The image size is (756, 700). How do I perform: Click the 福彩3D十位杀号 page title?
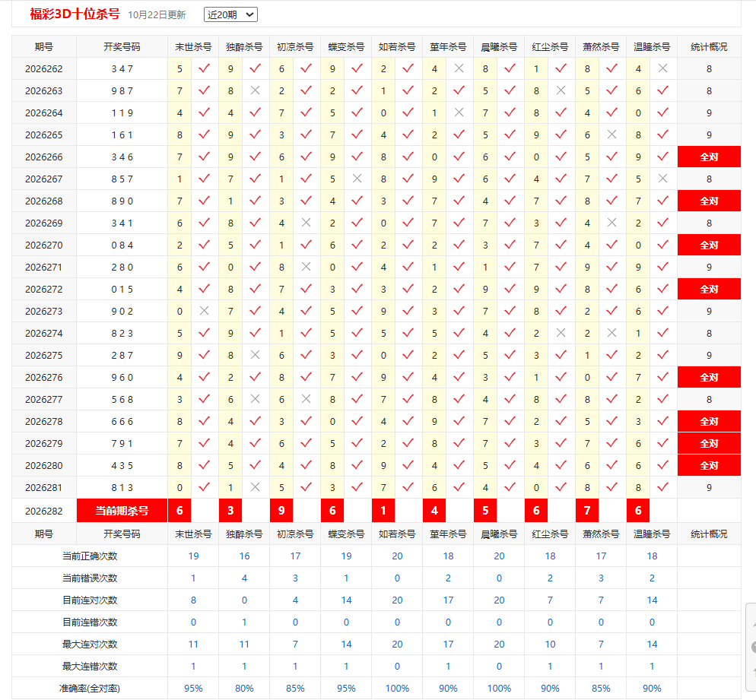coord(75,14)
